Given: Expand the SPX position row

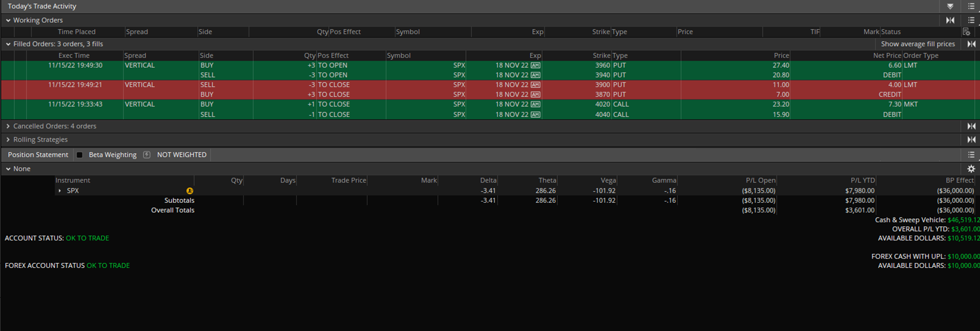Looking at the screenshot, I should pos(60,191).
